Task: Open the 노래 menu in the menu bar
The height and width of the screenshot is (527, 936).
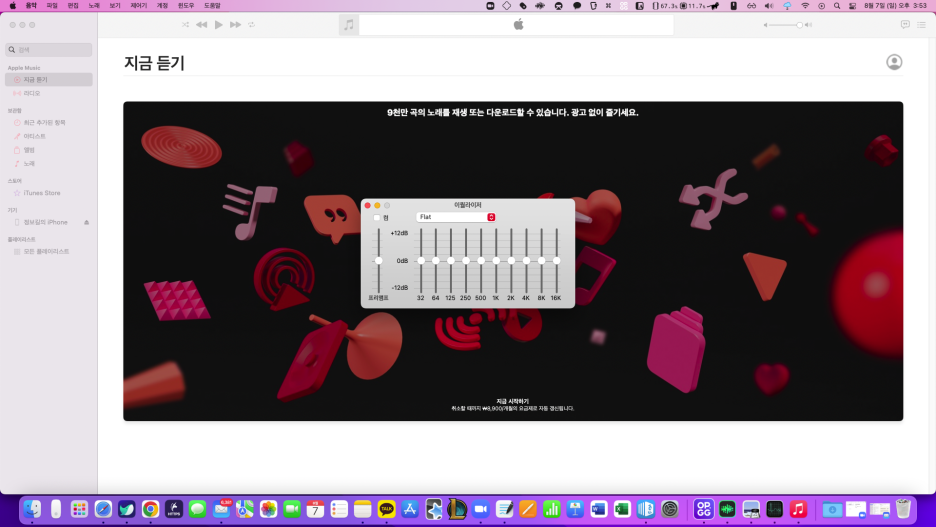Action: [94, 5]
